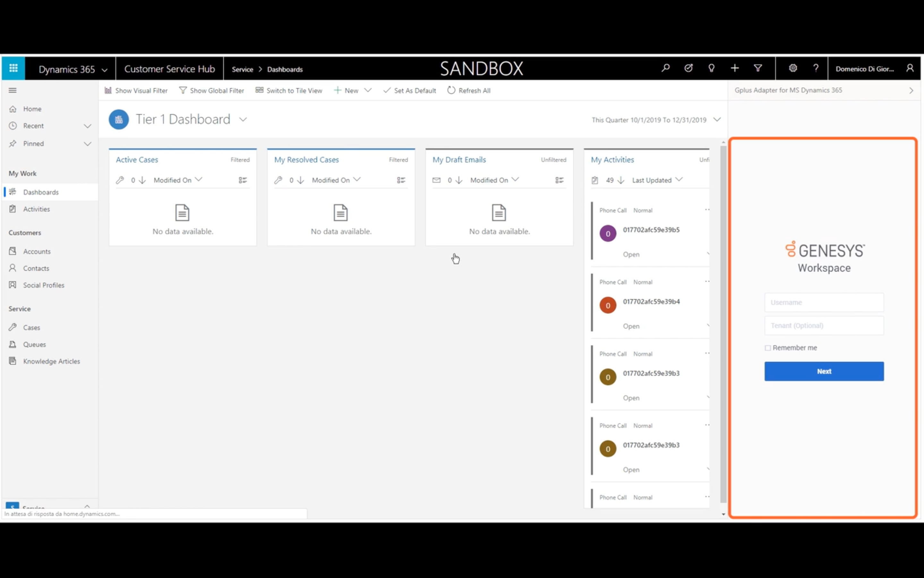Viewport: 924px width, 578px height.
Task: Open Active Cases stream title
Action: 137,160
